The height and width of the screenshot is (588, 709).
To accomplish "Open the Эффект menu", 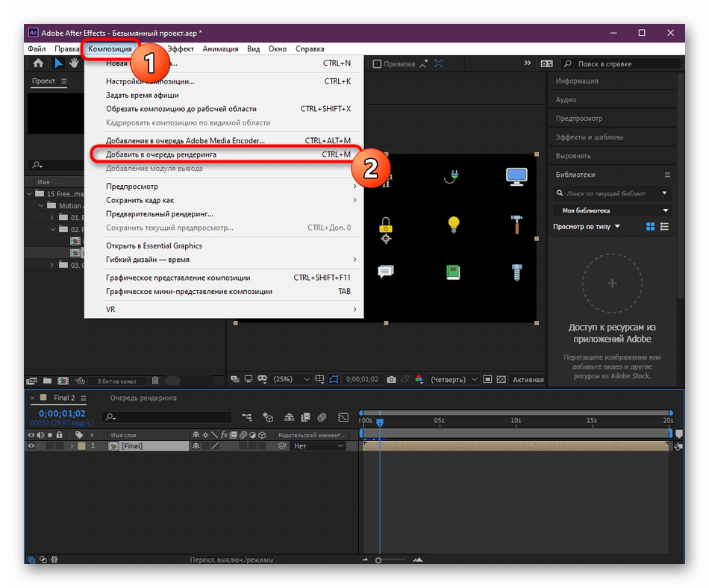I will point(181,49).
